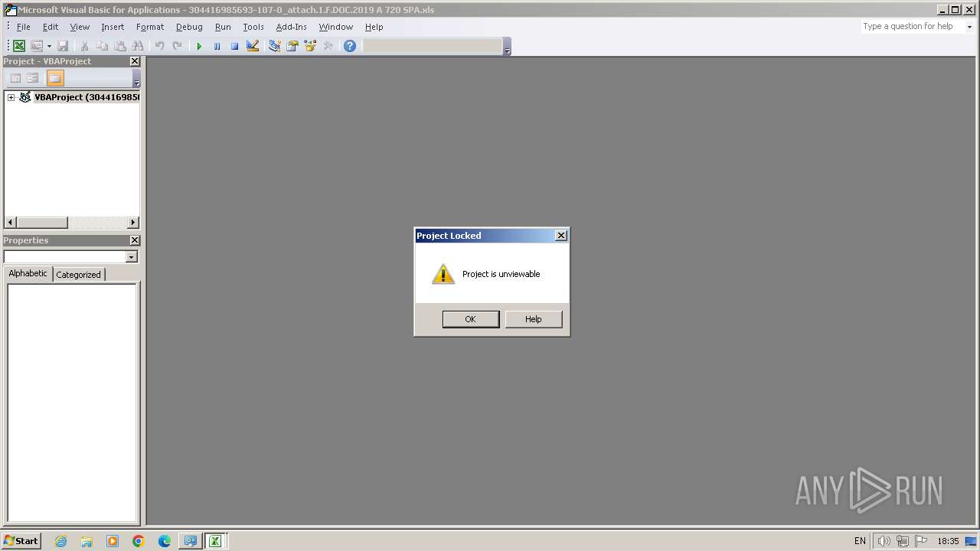Image resolution: width=980 pixels, height=551 pixels.
Task: Click the Reset stop icon
Action: click(234, 46)
